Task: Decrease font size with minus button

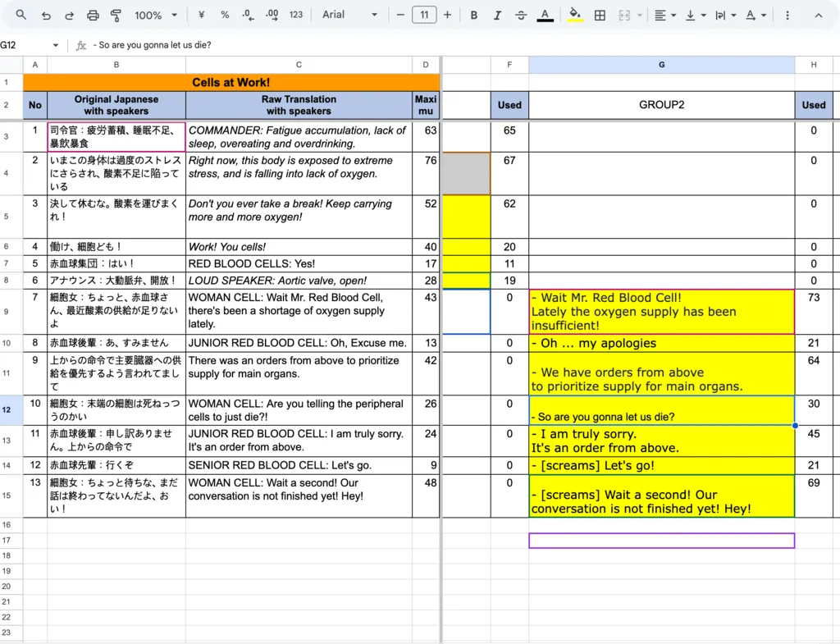Action: [400, 15]
